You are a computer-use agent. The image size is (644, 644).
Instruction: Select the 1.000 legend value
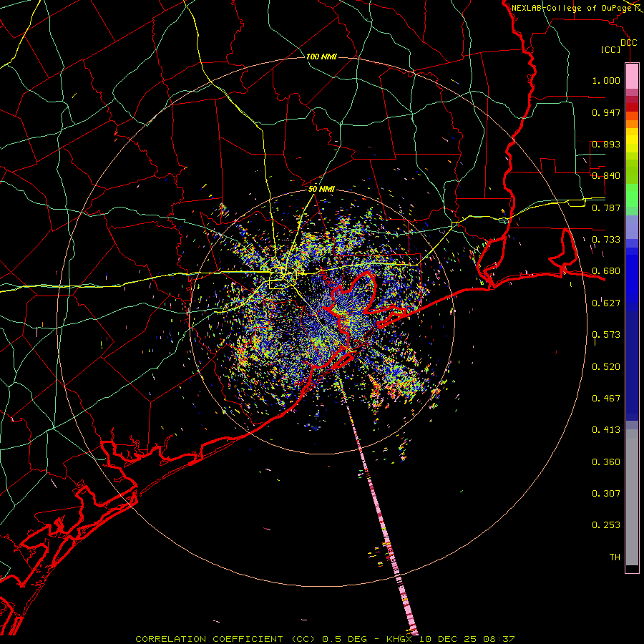606,80
